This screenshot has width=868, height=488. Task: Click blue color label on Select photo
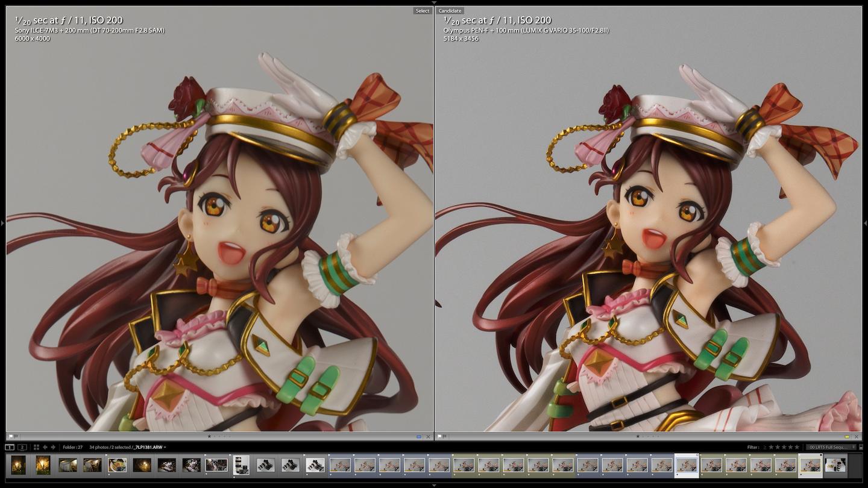click(x=419, y=436)
